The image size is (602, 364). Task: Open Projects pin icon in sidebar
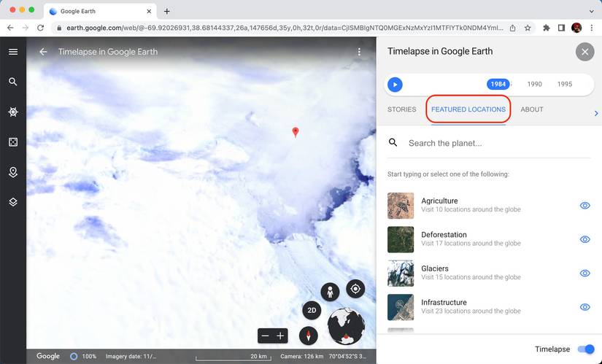click(13, 172)
